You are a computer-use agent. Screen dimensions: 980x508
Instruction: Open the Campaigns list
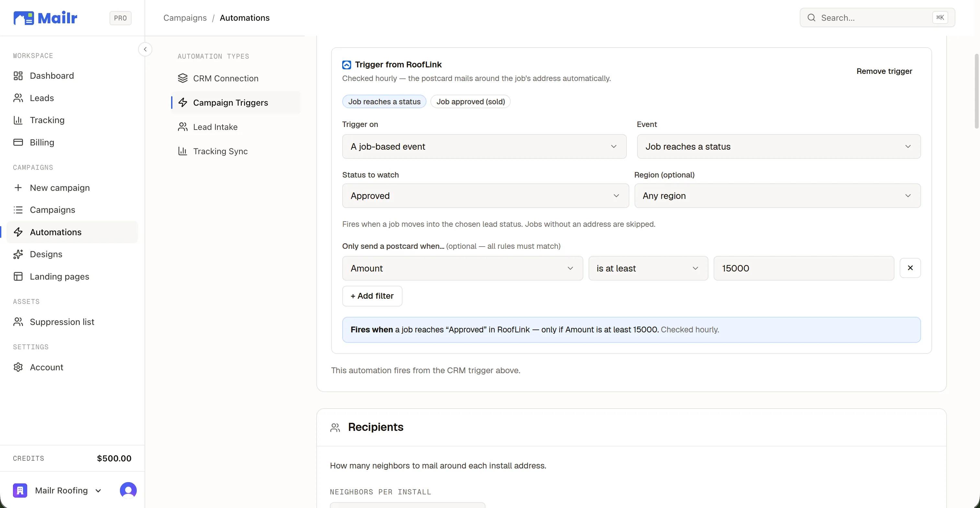point(72,210)
